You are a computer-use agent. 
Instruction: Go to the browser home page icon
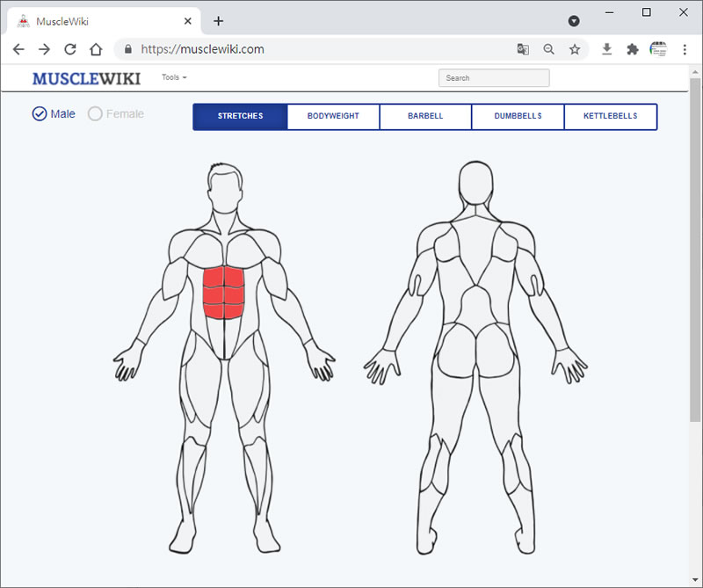click(96, 49)
